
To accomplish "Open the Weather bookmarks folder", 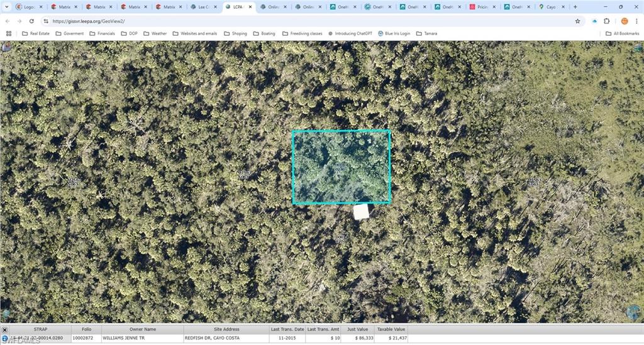I will pyautogui.click(x=155, y=34).
